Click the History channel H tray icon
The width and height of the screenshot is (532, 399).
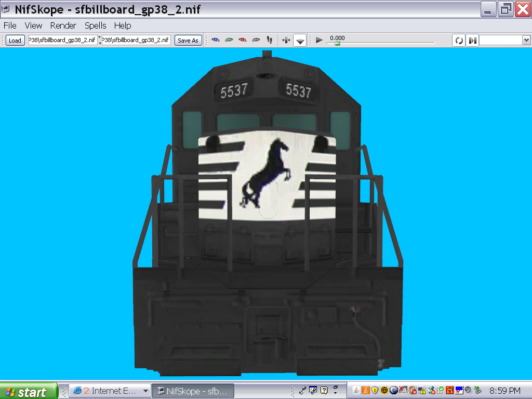pos(450,390)
